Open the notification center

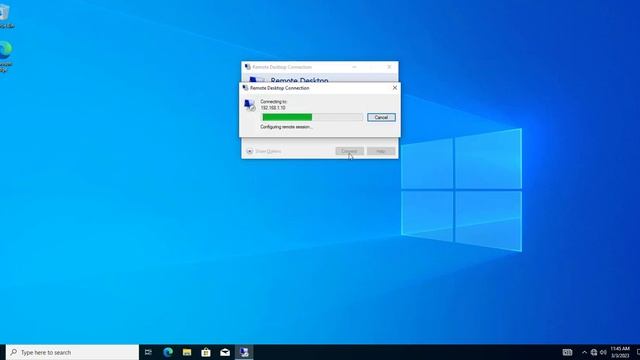coord(637,352)
